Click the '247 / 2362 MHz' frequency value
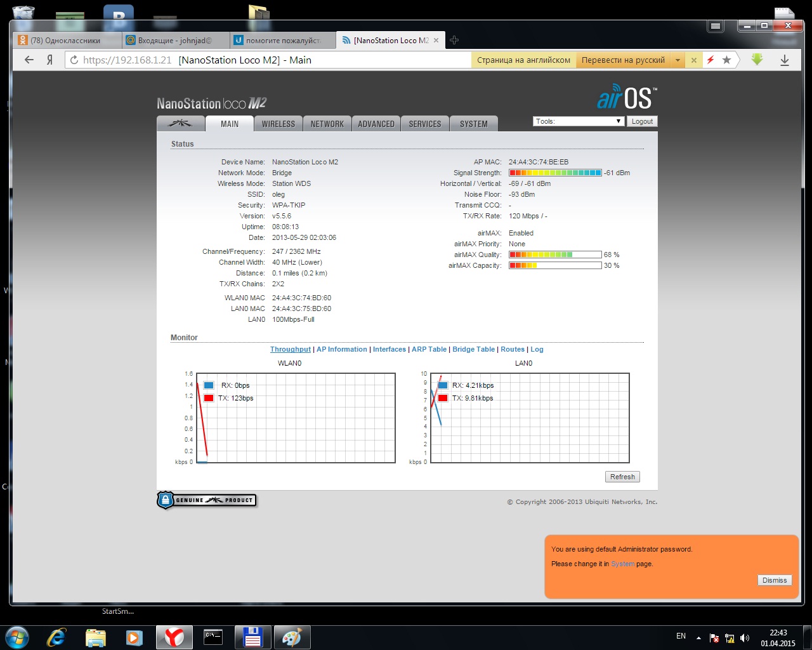The width and height of the screenshot is (812, 650). 296,251
